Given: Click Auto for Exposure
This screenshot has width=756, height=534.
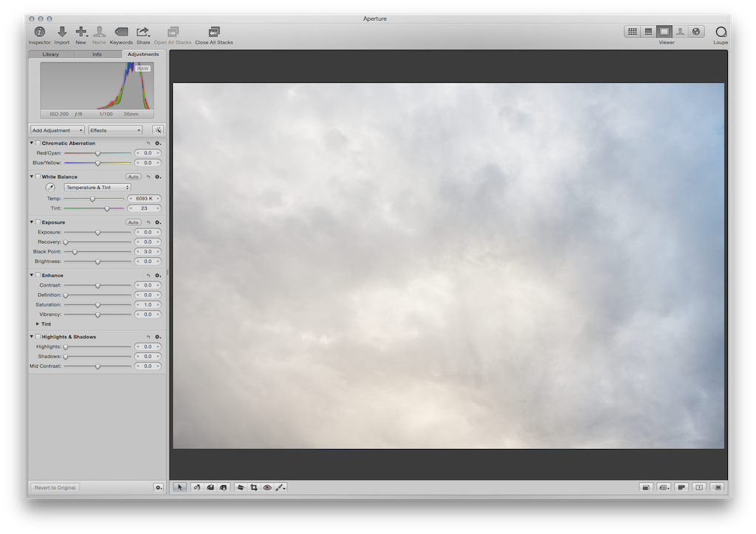Looking at the screenshot, I should [x=134, y=222].
